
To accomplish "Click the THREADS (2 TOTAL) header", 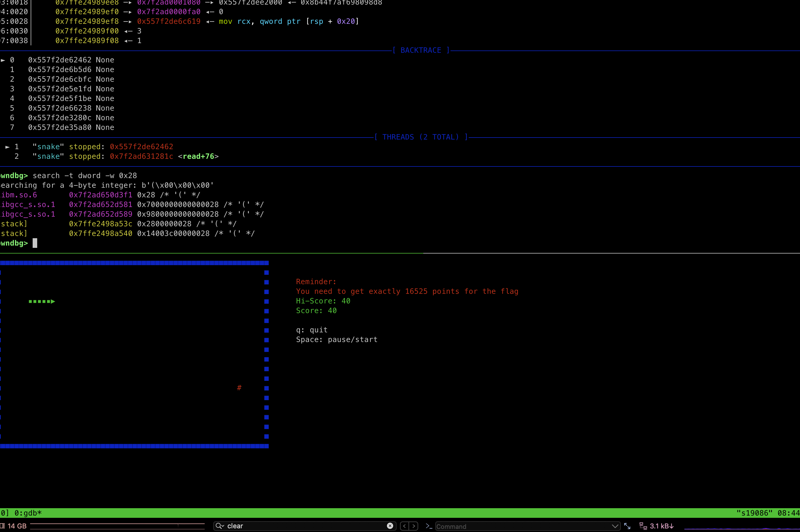I will tap(421, 137).
